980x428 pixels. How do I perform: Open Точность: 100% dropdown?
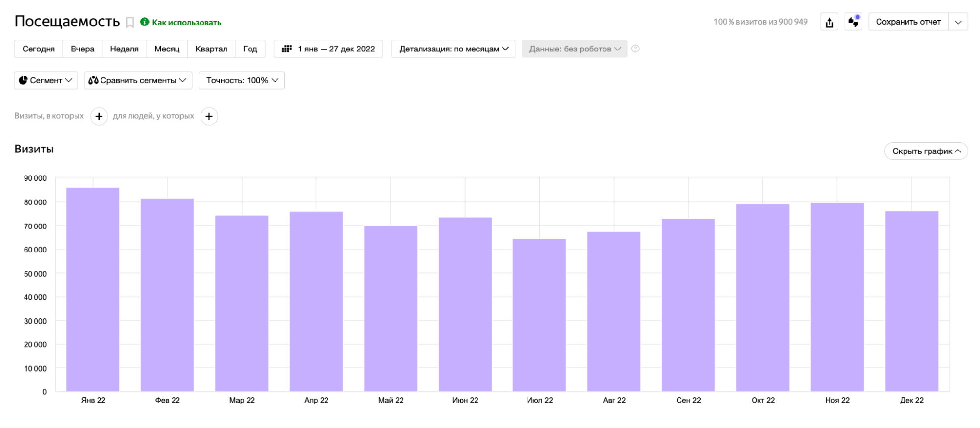(x=241, y=80)
